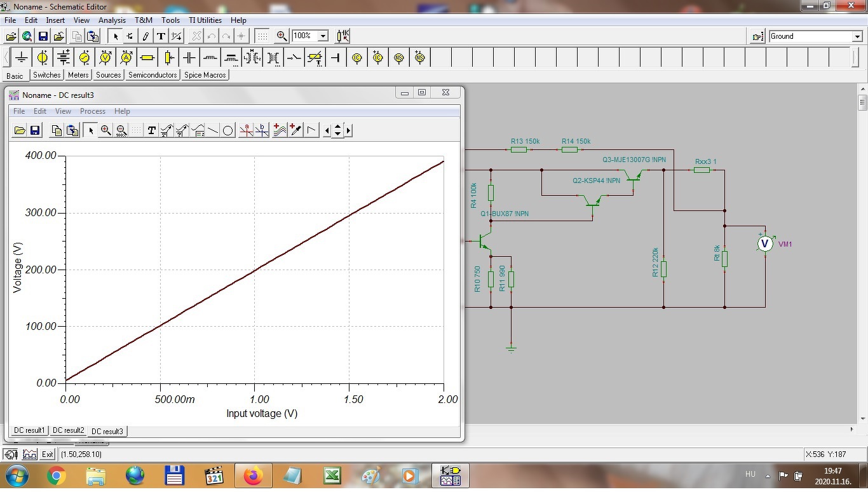The image size is (868, 492).
Task: Switch to the DC result1 tab
Action: pos(29,430)
